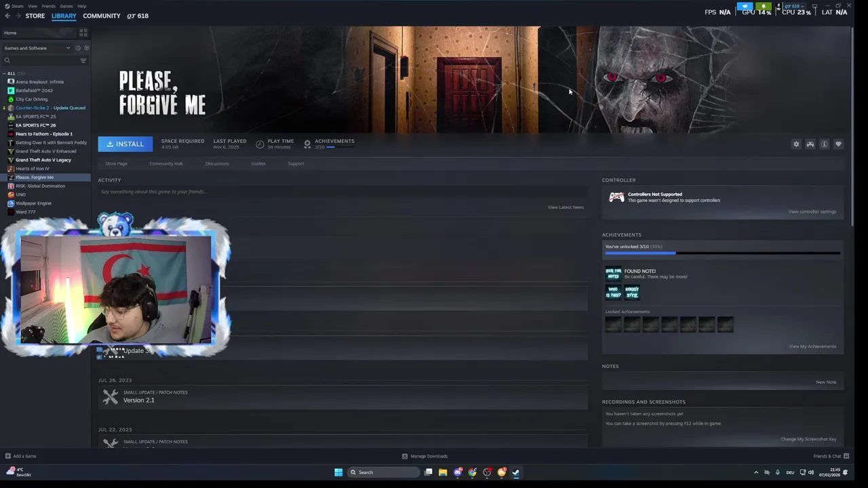The width and height of the screenshot is (868, 488).
Task: Add game to favorites with heart icon
Action: coord(838,144)
